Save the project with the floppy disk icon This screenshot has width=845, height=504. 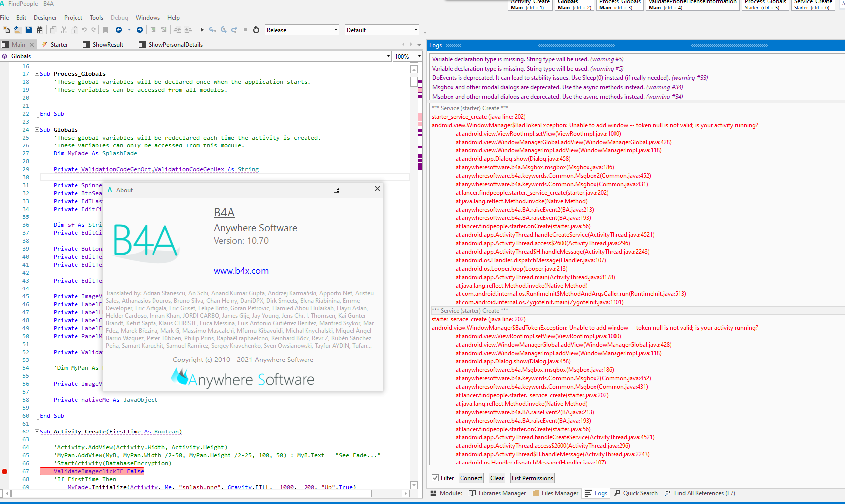point(29,30)
